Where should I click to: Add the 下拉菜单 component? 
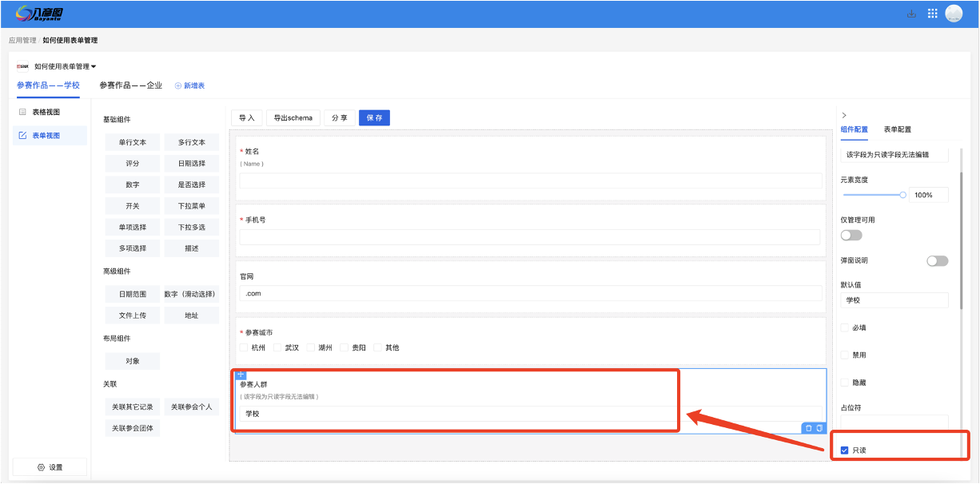pos(191,206)
